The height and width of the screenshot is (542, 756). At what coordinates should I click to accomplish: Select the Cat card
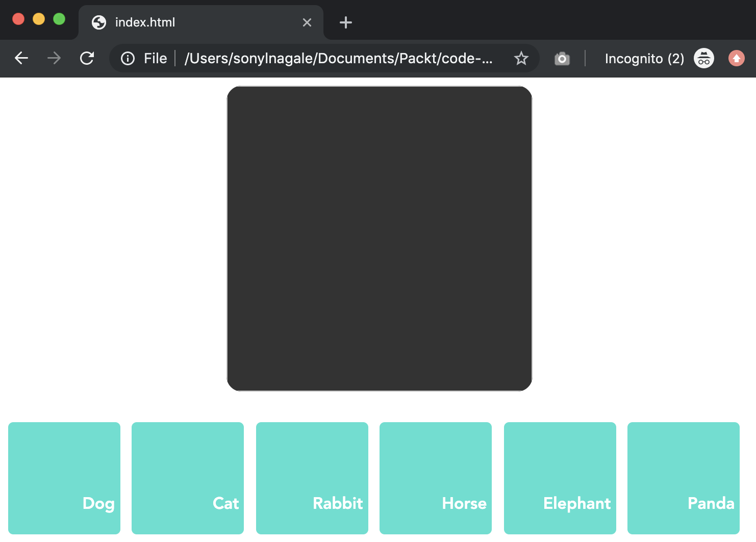(x=188, y=478)
